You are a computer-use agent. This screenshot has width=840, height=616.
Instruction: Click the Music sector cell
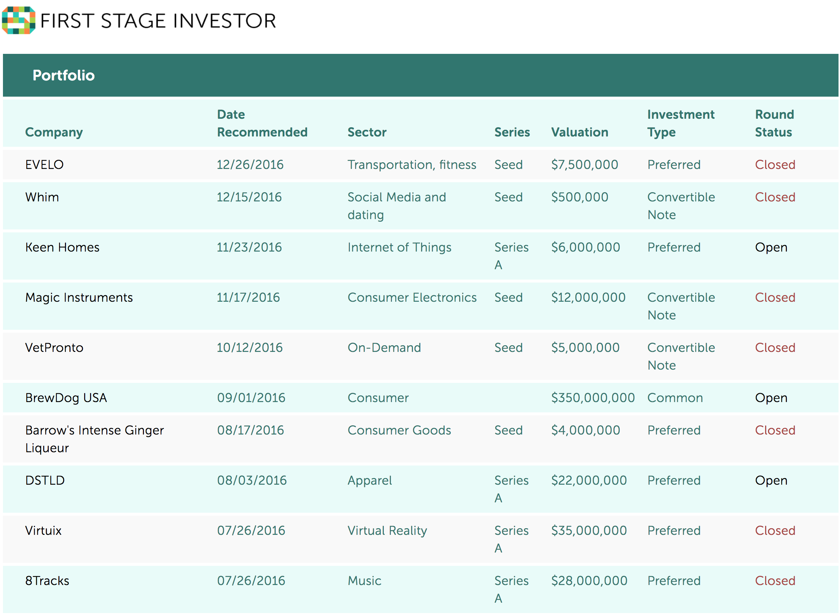click(364, 581)
